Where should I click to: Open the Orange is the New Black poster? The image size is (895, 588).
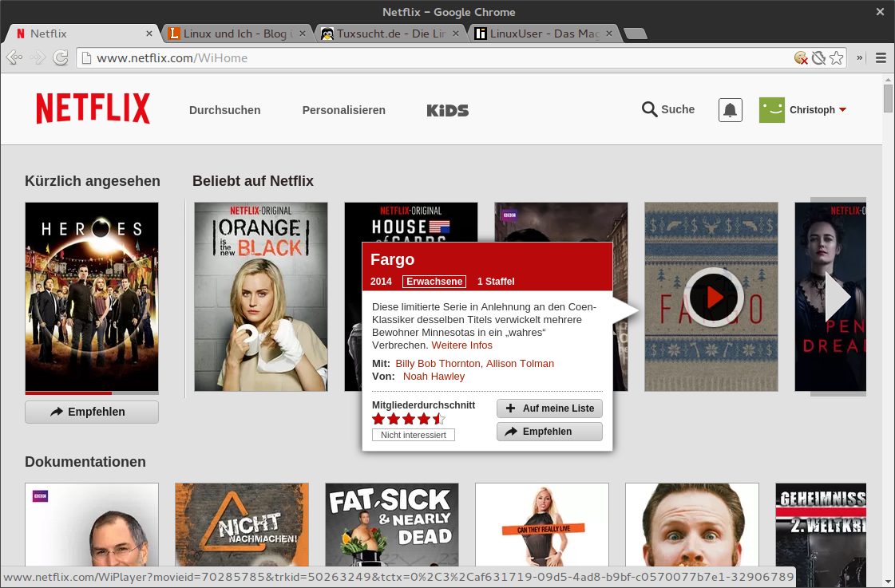[260, 296]
